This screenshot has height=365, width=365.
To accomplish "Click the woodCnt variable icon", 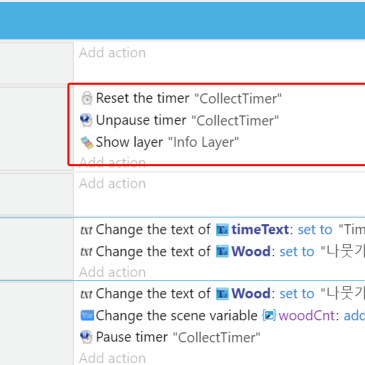I will 269,315.
